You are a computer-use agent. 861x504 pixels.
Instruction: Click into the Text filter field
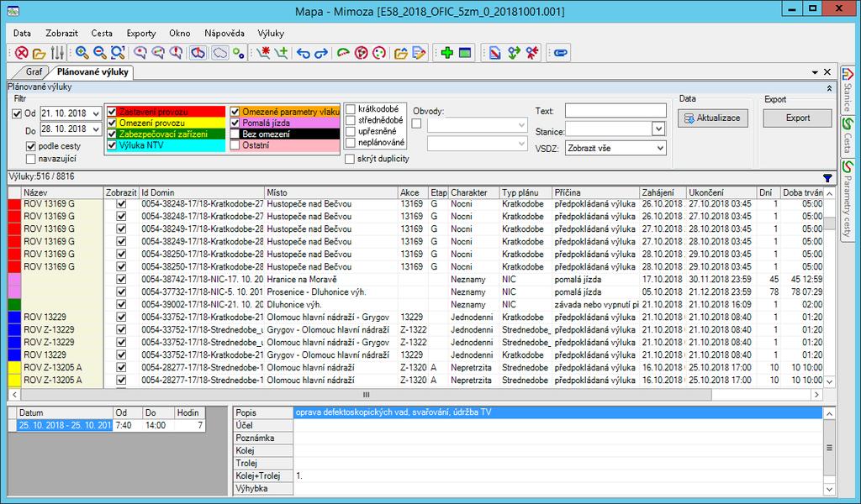coord(615,111)
